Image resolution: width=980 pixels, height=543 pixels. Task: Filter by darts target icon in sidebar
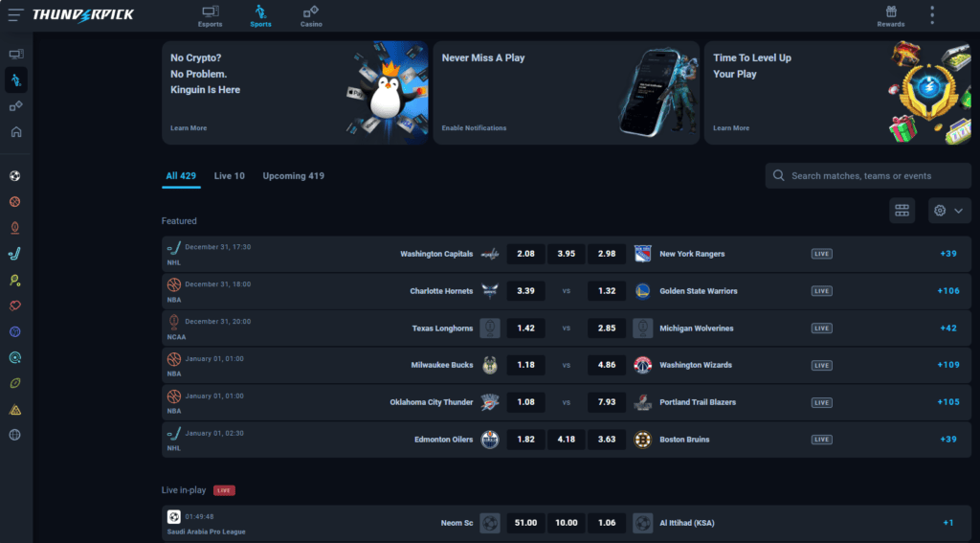tap(15, 358)
